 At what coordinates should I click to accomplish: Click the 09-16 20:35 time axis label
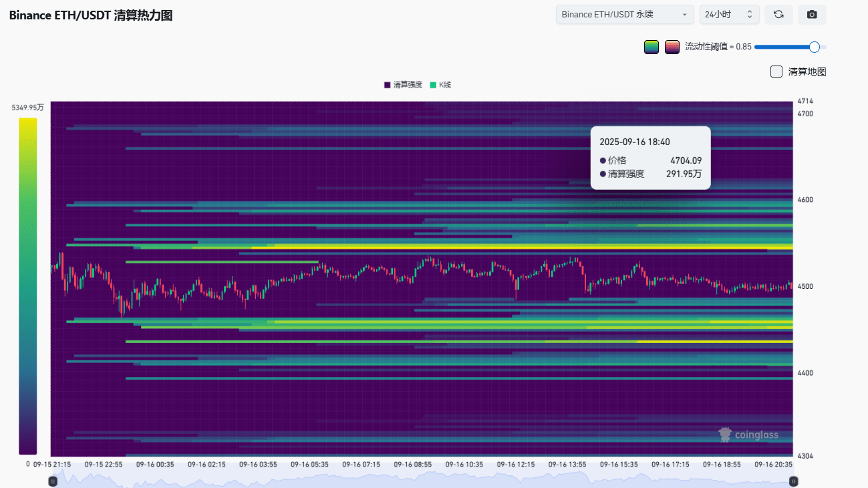coord(774,464)
